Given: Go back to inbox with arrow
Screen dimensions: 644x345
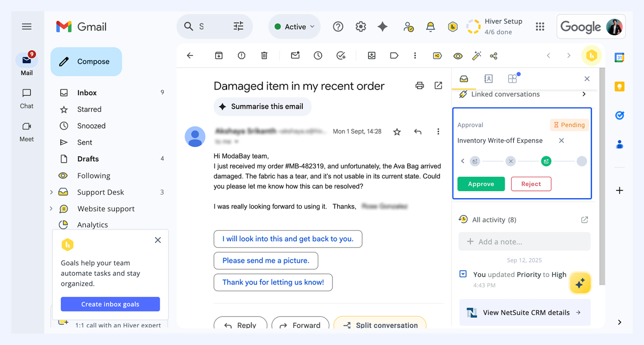Looking at the screenshot, I should pyautogui.click(x=190, y=56).
